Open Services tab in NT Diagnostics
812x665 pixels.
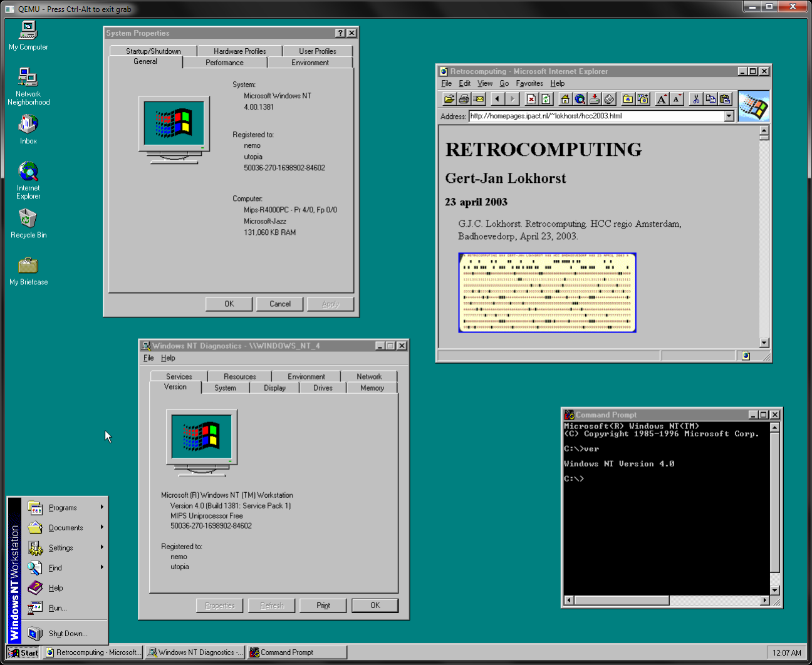[179, 376]
